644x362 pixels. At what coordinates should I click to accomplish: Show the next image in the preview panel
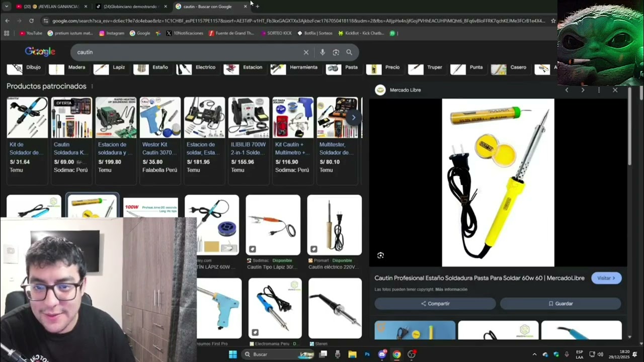click(x=583, y=90)
